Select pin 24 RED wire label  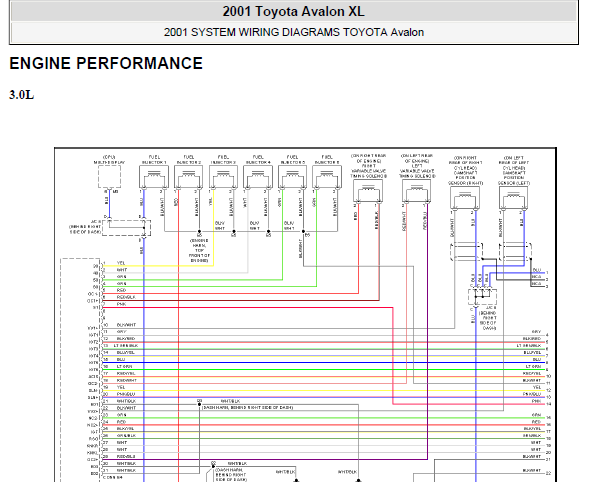coord(121,422)
